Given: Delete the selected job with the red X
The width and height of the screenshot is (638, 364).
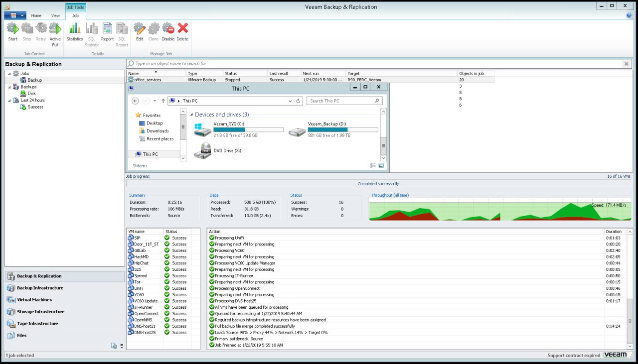Looking at the screenshot, I should coord(182,32).
